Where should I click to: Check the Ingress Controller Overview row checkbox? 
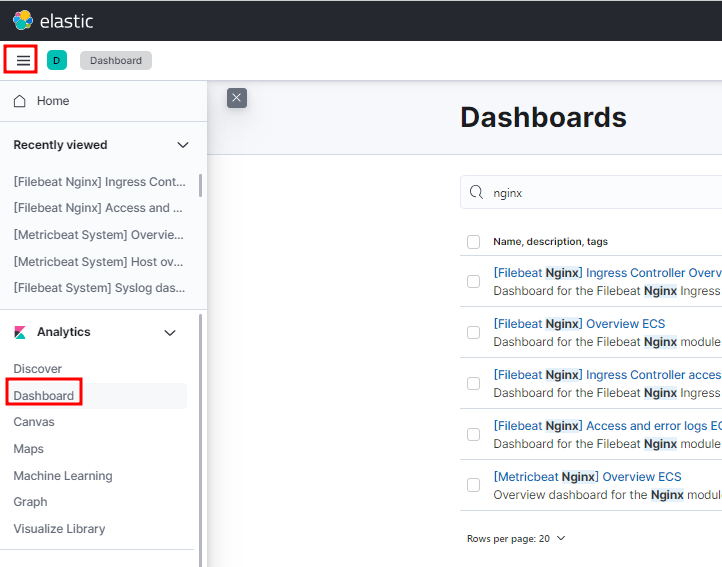[x=473, y=281]
